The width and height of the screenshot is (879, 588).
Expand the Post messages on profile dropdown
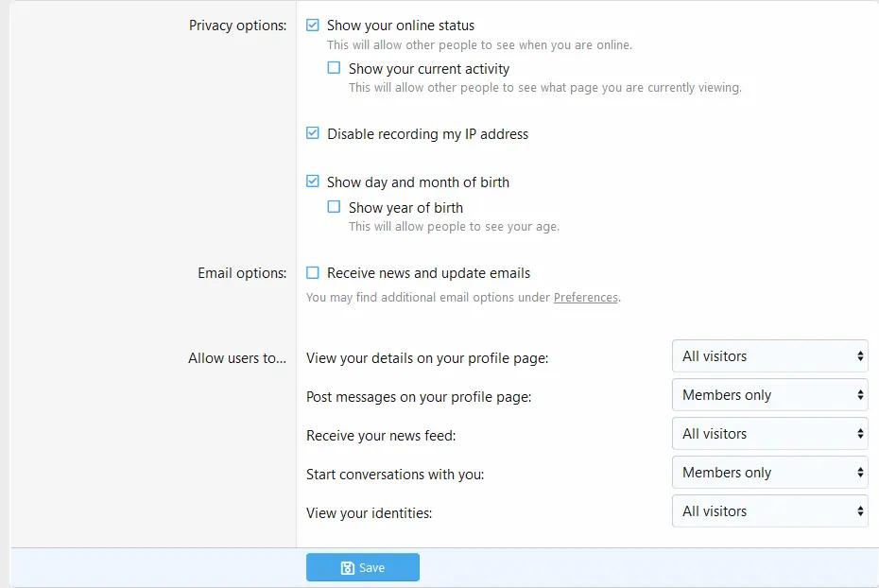769,395
